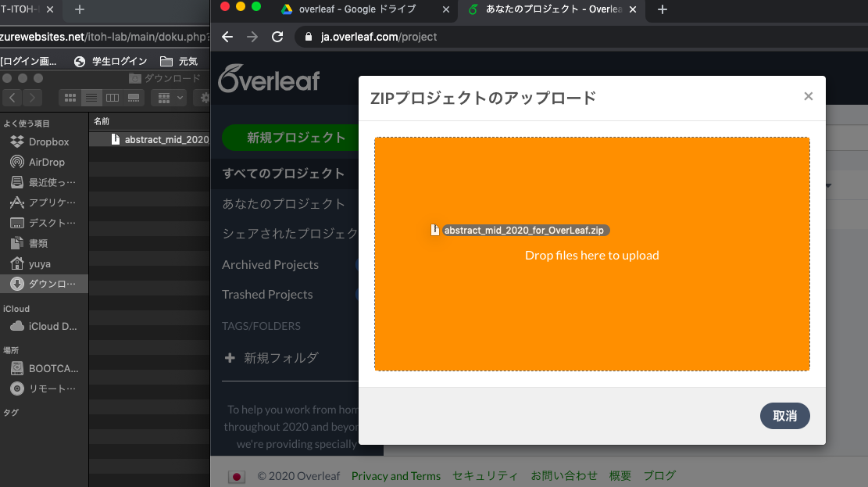Click the ja.overleaf.com/project address bar
The width and height of the screenshot is (868, 487).
coord(581,37)
